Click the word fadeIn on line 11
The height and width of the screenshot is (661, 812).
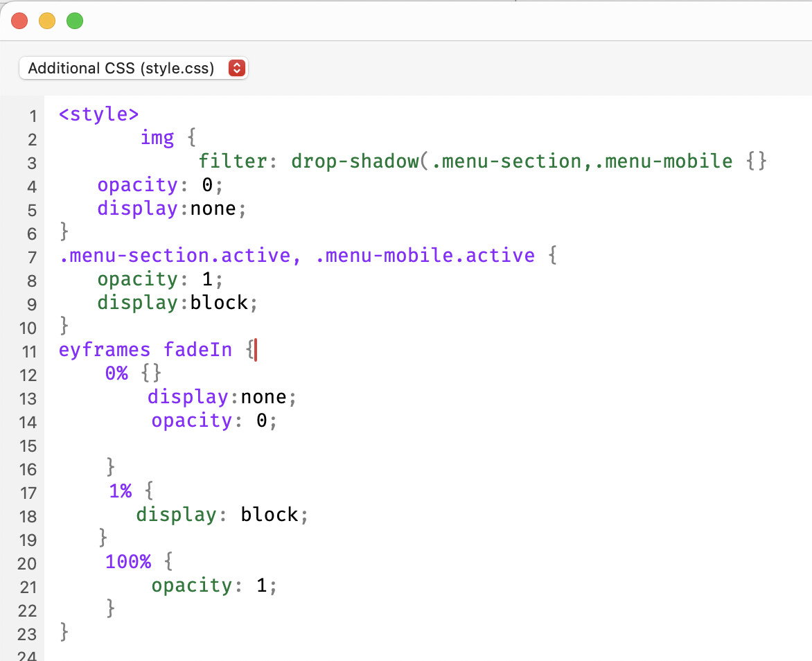click(x=197, y=350)
